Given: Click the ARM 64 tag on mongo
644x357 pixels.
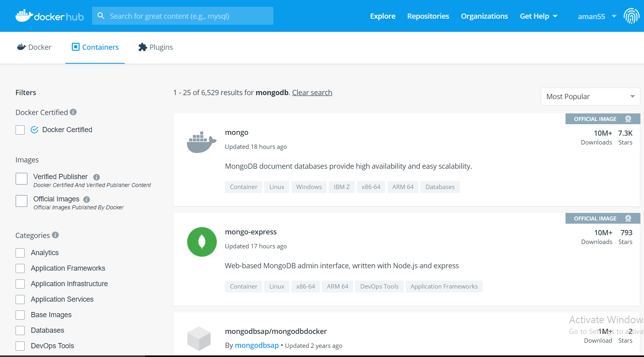Looking at the screenshot, I should (x=403, y=187).
